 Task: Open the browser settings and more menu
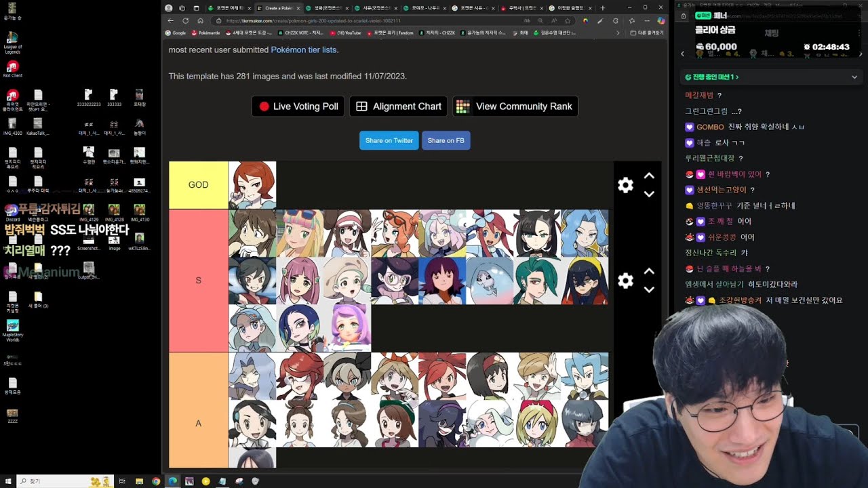pyautogui.click(x=646, y=20)
